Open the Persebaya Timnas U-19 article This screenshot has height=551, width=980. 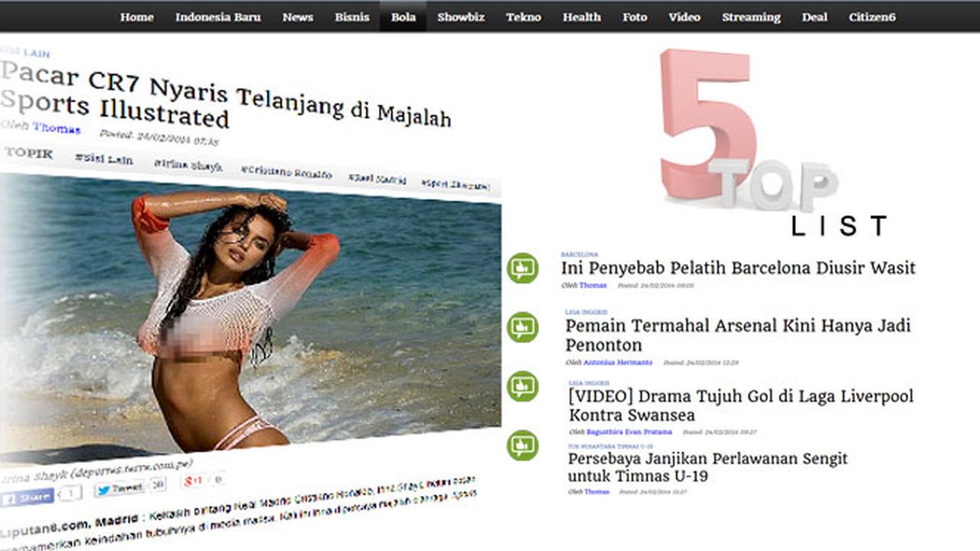click(708, 468)
